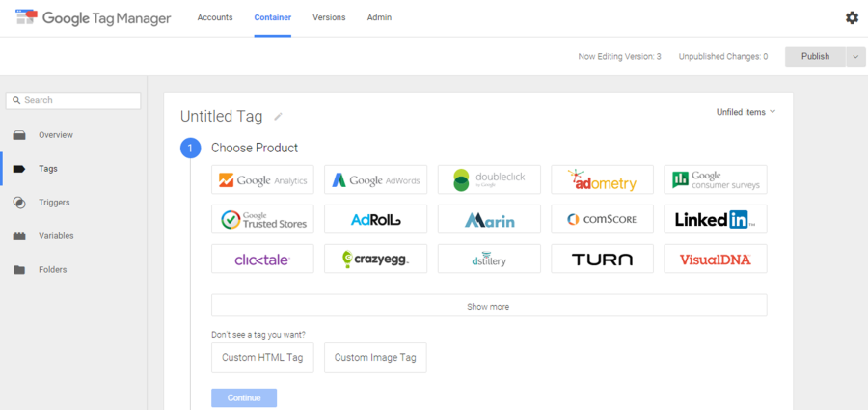The width and height of the screenshot is (868, 410).
Task: Choose the Google AdWords product tile
Action: tap(375, 179)
